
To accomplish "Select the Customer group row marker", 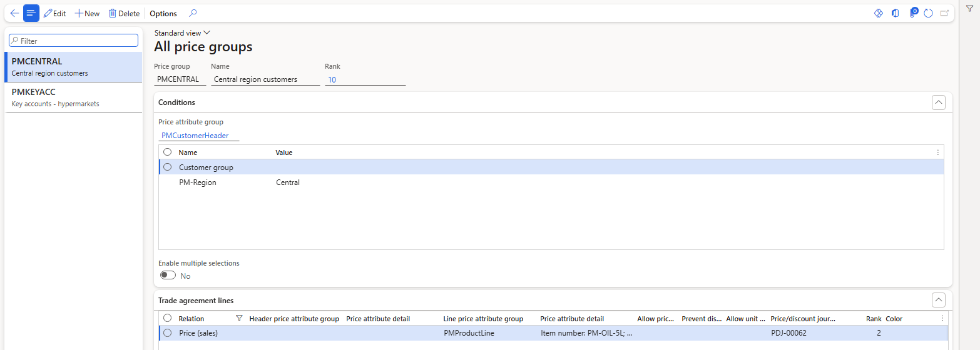I will pyautogui.click(x=167, y=167).
